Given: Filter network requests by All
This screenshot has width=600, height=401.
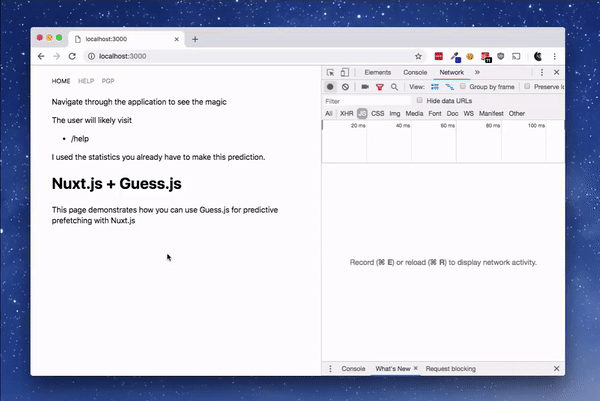Looking at the screenshot, I should (x=329, y=114).
